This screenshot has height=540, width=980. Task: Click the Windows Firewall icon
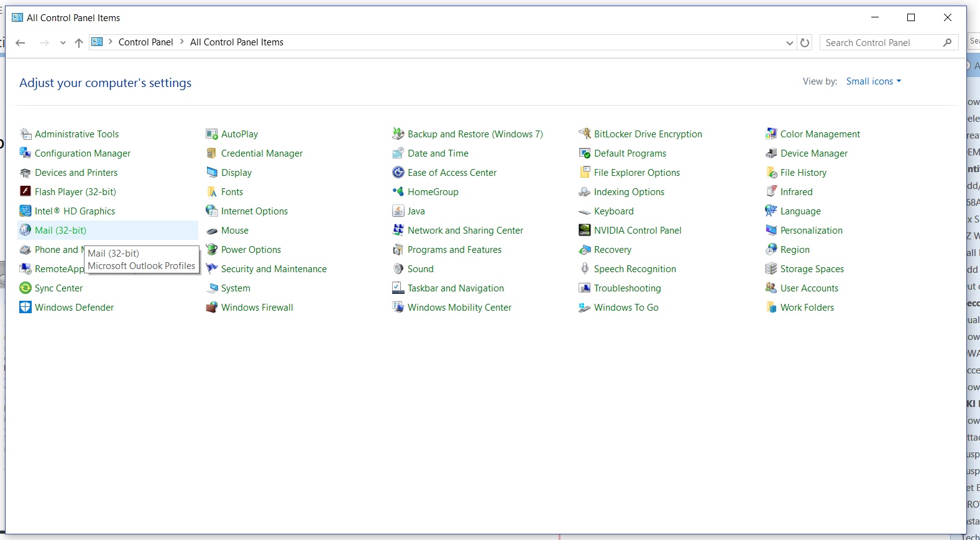pyautogui.click(x=212, y=308)
